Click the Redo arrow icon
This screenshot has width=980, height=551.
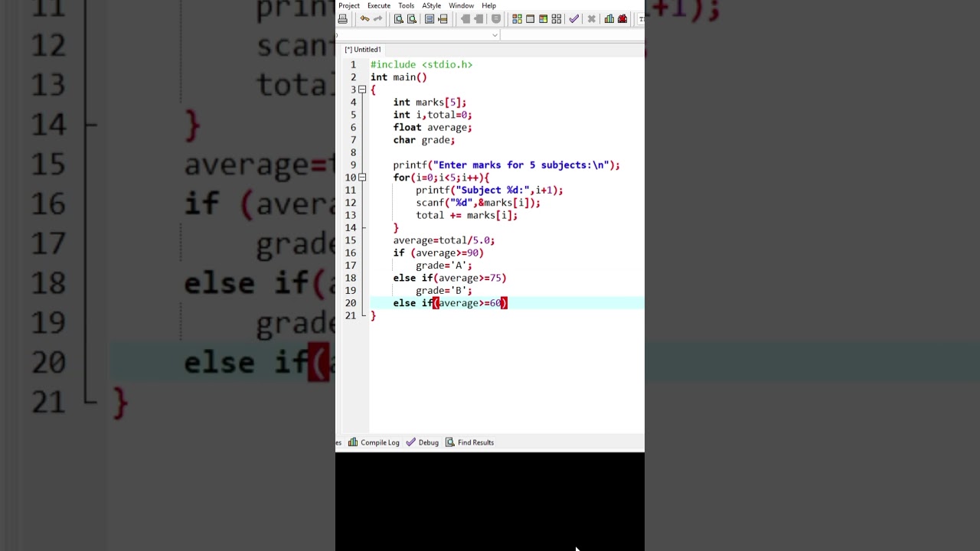click(x=377, y=19)
